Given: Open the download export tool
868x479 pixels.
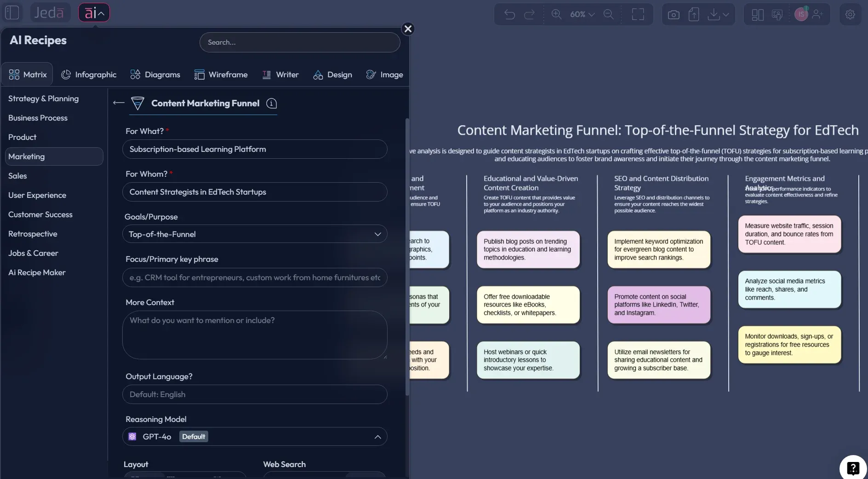Looking at the screenshot, I should point(713,14).
